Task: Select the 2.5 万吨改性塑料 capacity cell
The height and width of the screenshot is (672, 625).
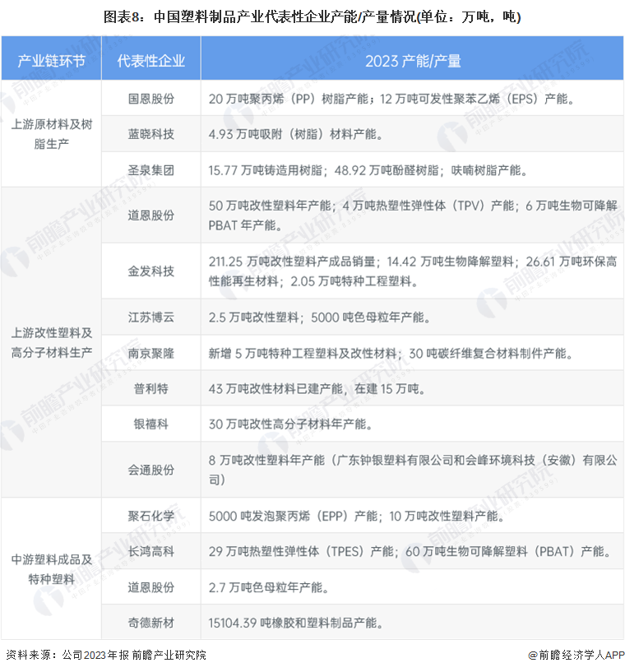Action: (x=412, y=317)
